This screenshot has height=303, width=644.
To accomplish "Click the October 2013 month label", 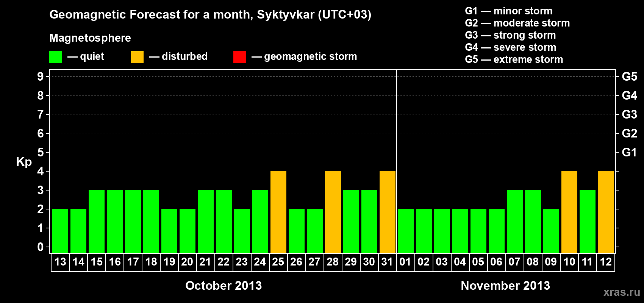I will pos(224,286).
